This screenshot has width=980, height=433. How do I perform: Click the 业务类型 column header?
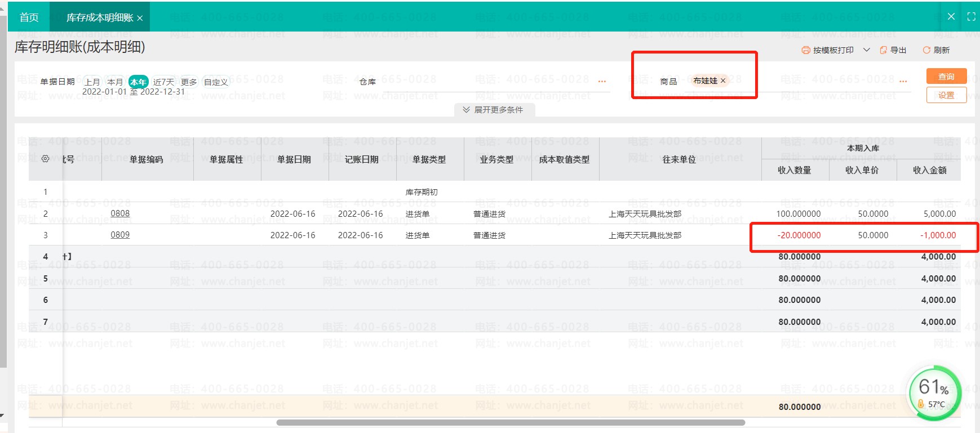click(x=497, y=159)
